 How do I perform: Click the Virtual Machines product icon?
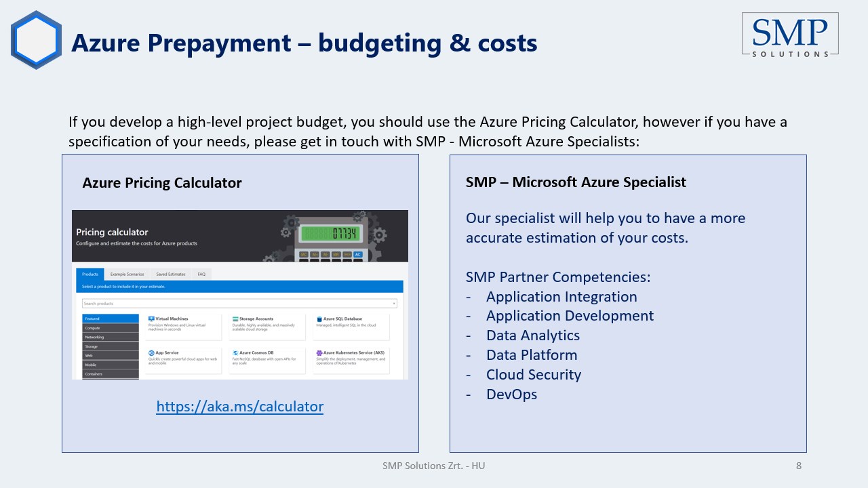(151, 319)
